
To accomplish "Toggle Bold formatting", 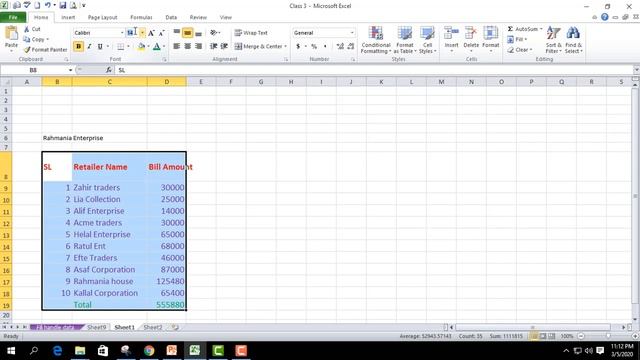I will click(x=78, y=47).
